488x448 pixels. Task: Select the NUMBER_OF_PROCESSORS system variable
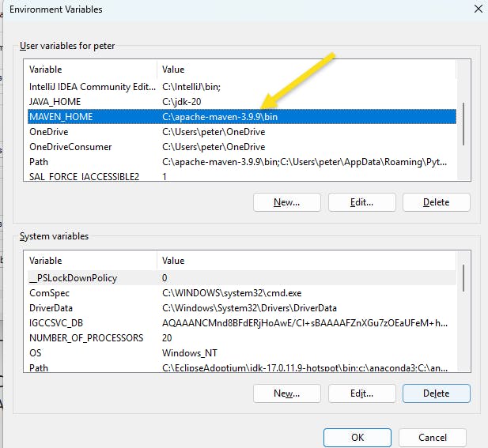click(242, 338)
